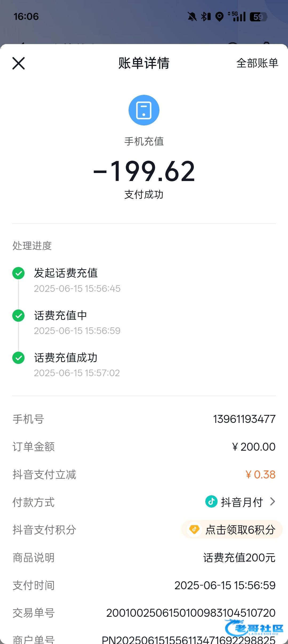Tap the phone number 13961193477
Screen dimensions: 288x644
pos(244,419)
